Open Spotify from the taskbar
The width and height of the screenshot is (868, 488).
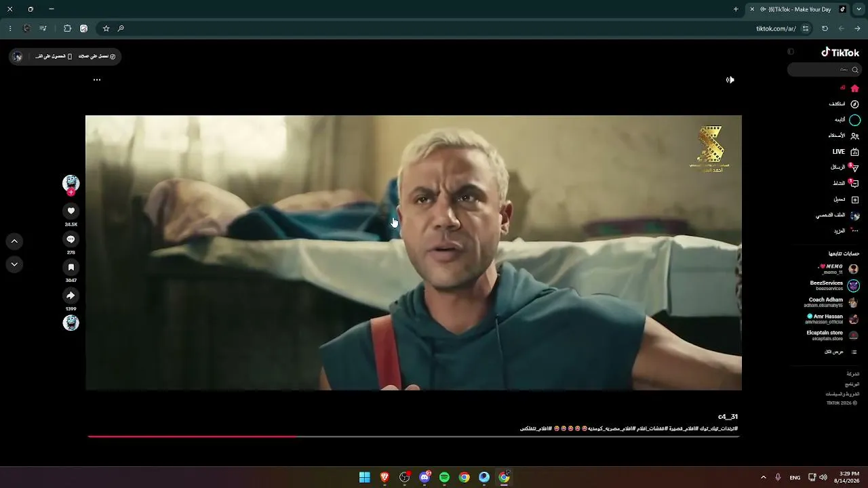click(444, 477)
